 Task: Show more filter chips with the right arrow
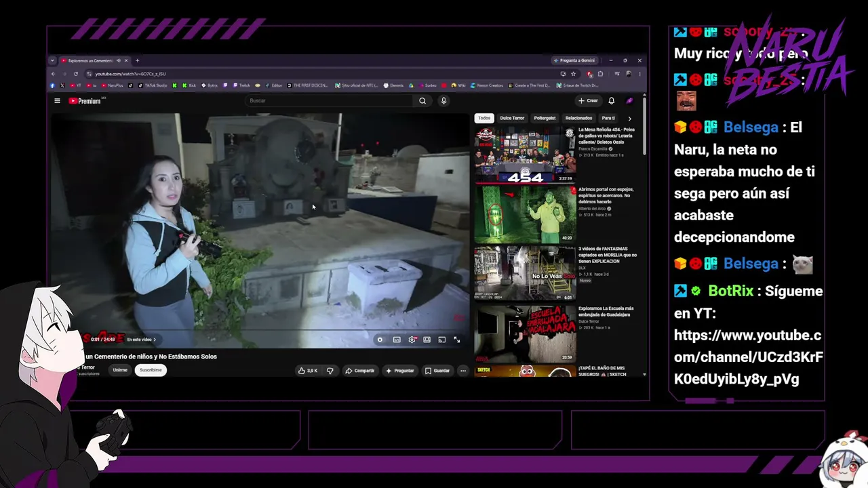tap(629, 119)
